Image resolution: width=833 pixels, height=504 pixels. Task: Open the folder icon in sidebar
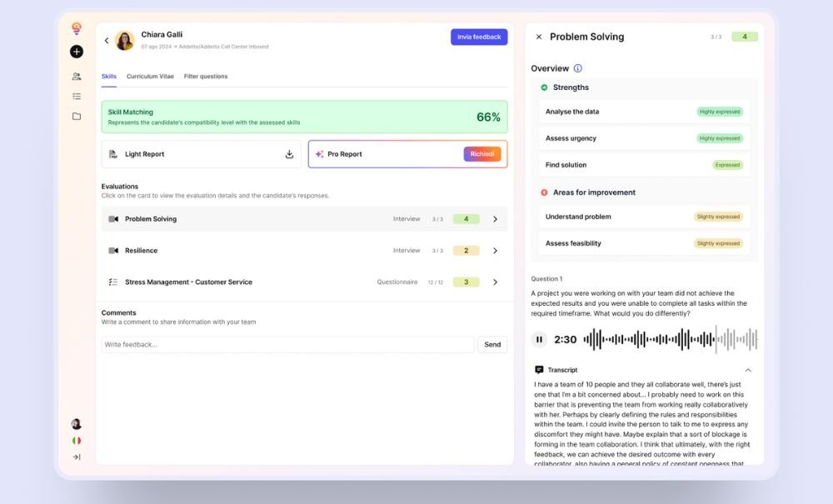(77, 116)
